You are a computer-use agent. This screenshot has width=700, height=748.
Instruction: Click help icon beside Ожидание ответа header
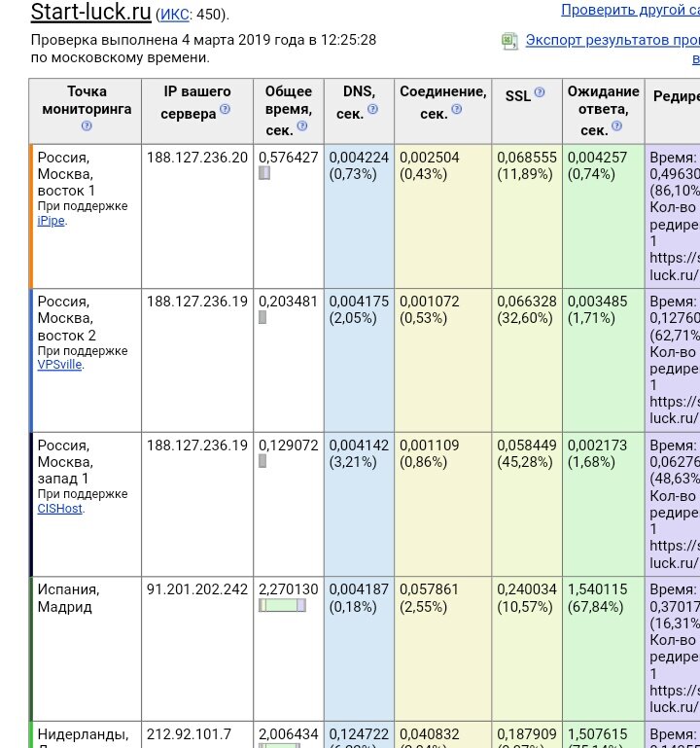[616, 125]
